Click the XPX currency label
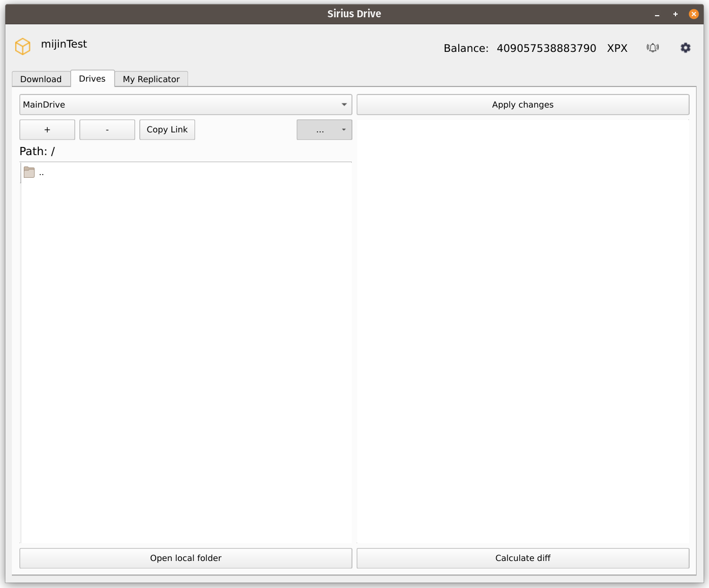 pyautogui.click(x=617, y=48)
